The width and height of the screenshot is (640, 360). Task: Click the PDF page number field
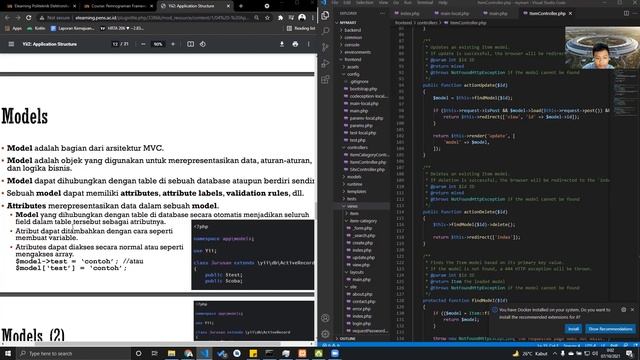[x=115, y=44]
